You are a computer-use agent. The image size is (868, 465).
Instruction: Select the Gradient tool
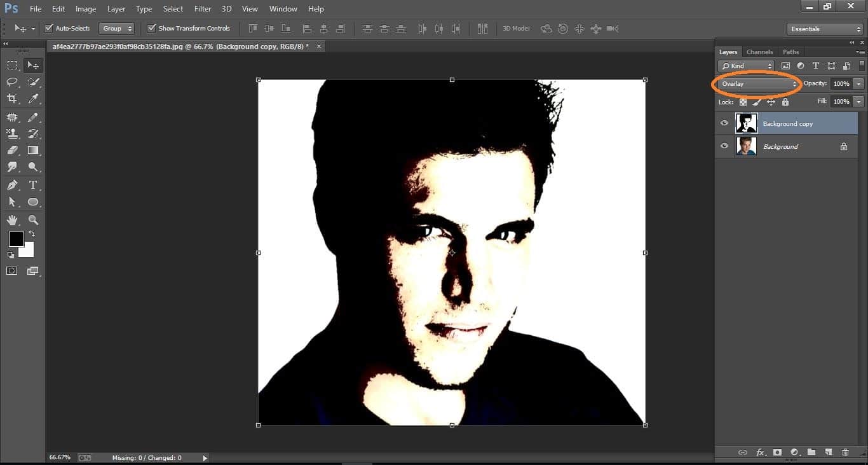point(33,150)
